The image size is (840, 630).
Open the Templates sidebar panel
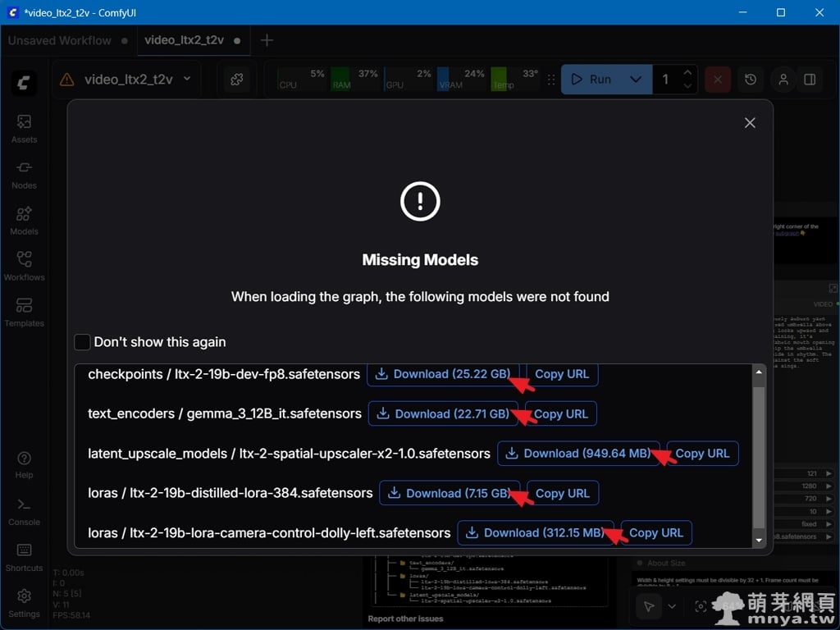tap(24, 311)
